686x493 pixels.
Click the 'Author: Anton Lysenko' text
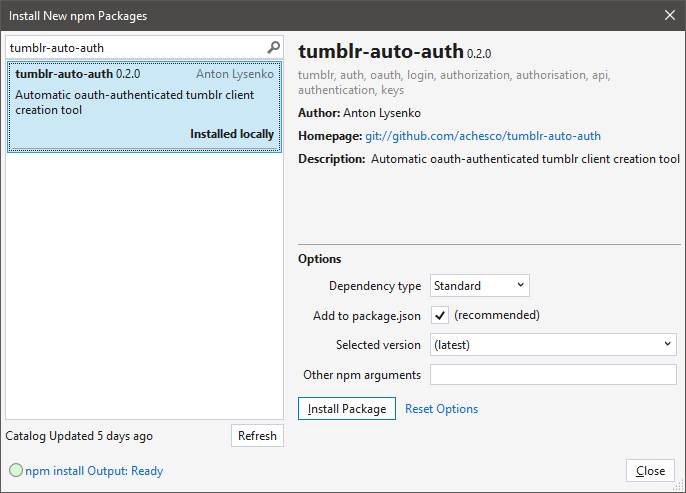pos(359,113)
